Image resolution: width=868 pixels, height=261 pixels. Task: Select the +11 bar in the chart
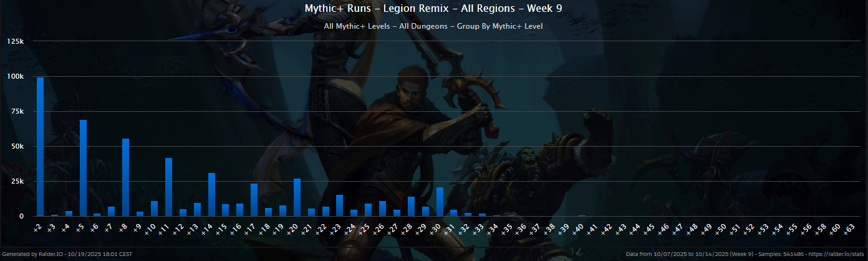(168, 187)
